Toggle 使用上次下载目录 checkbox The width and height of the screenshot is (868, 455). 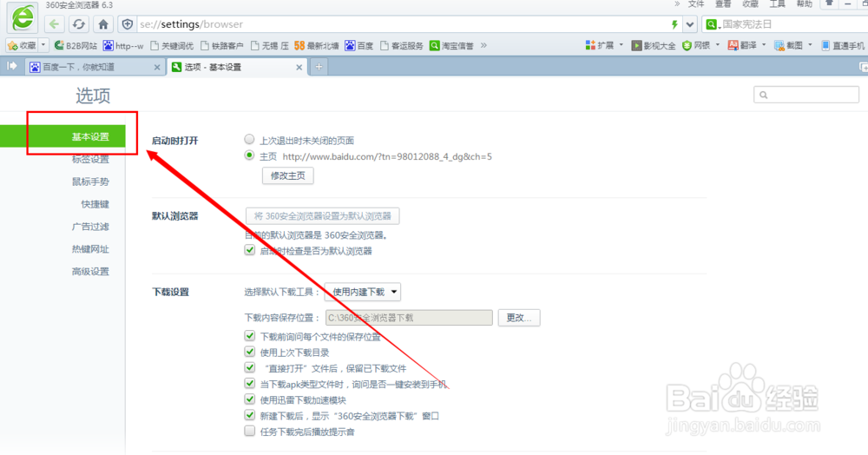[250, 352]
